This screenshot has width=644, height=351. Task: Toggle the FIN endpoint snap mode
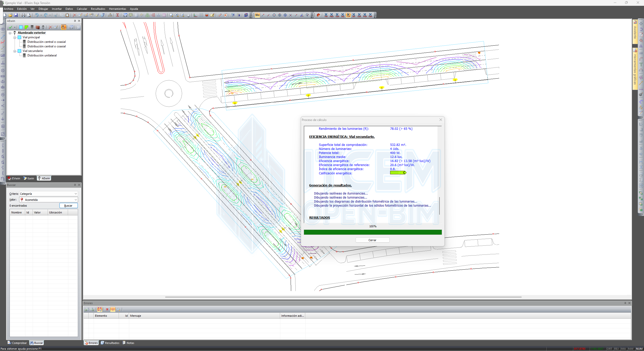pyautogui.click(x=326, y=15)
